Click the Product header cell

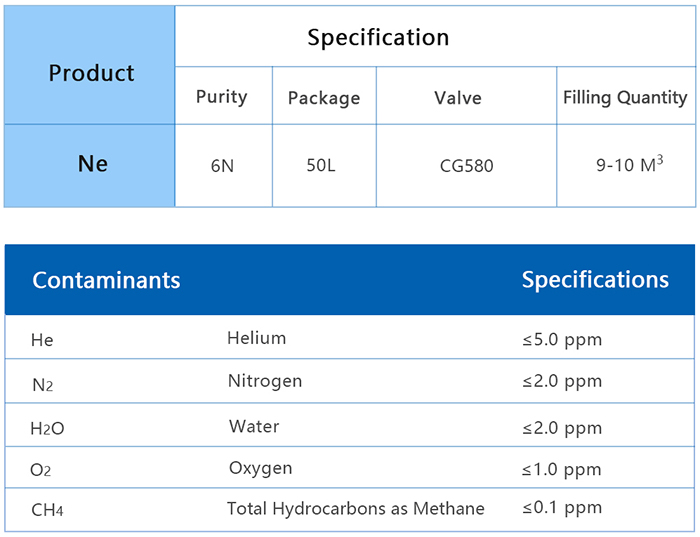tap(91, 73)
